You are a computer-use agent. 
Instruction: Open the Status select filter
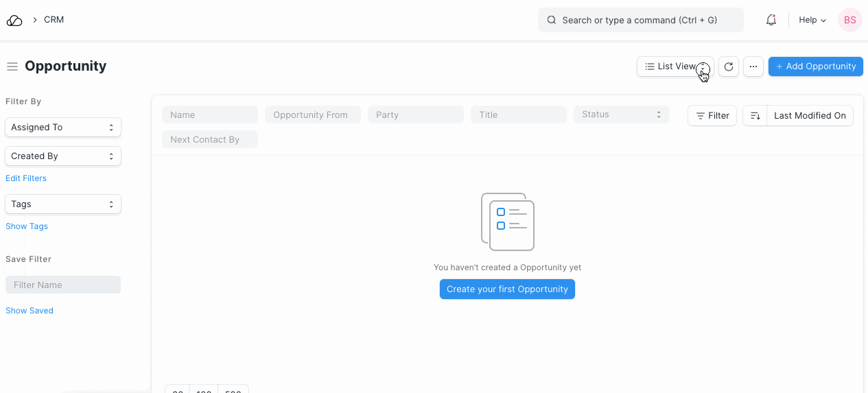621,115
